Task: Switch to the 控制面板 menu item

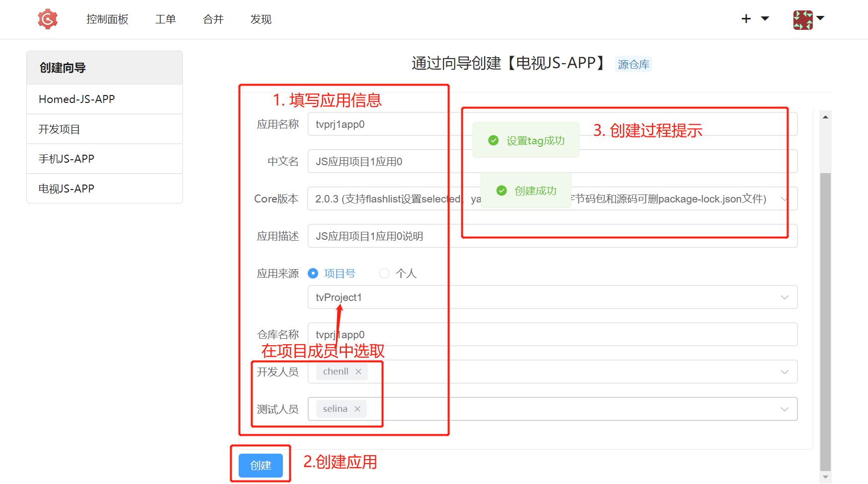Action: 107,19
